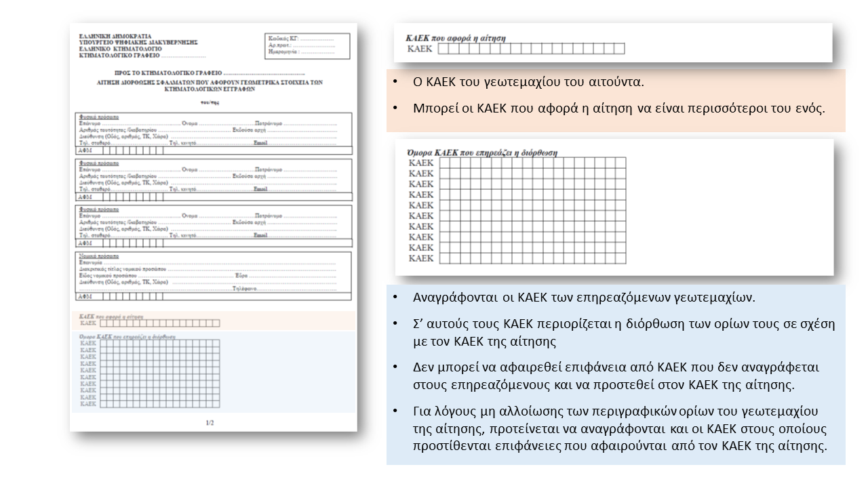Viewport: 868px width, 488px height.
Task: Select the bullet starting 'Για λόγους μη αλλοίωσης'
Action: 620,428
